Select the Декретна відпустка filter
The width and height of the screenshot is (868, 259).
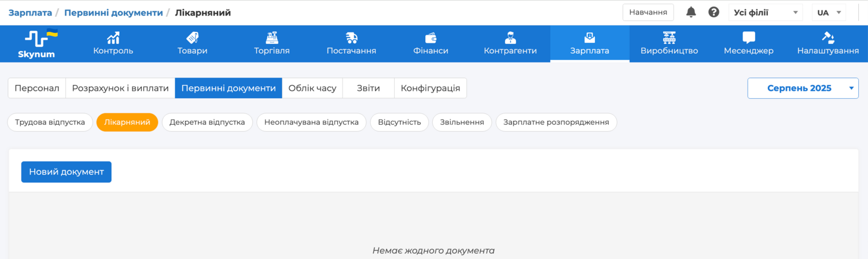click(207, 123)
